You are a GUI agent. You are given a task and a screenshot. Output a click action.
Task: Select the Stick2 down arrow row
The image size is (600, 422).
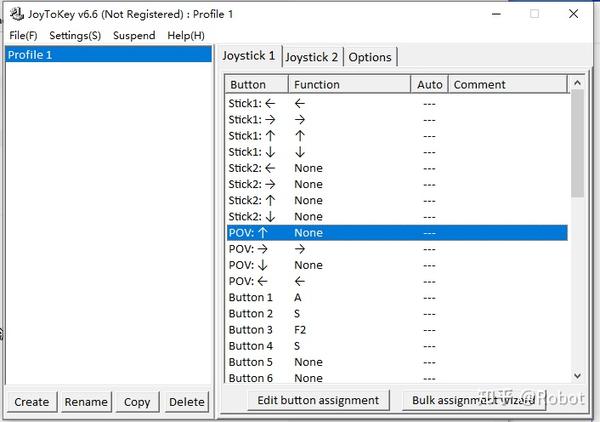coord(397,217)
